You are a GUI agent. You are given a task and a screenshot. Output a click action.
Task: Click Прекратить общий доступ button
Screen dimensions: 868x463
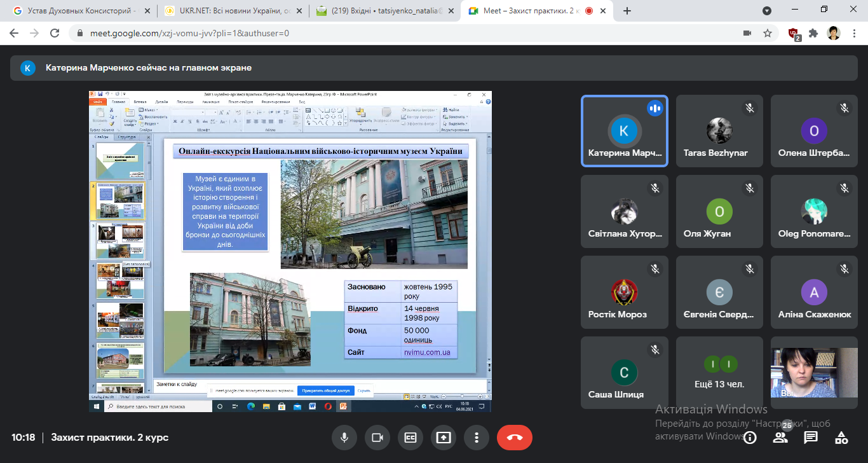(x=325, y=390)
